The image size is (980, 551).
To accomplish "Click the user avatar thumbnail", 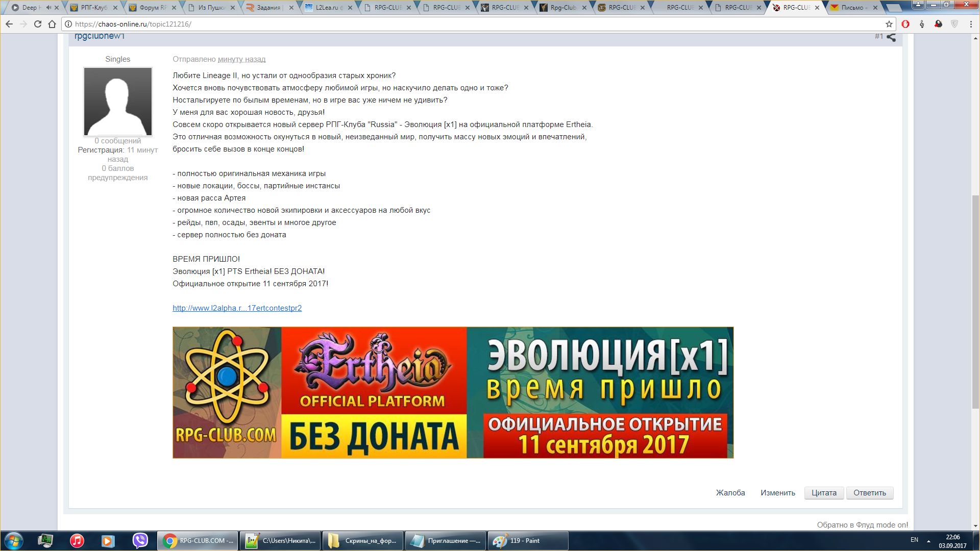I will [x=118, y=102].
